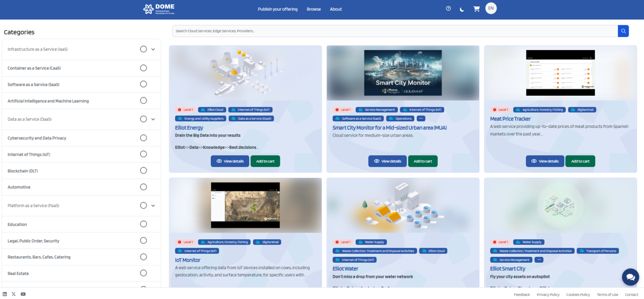Focus the cloud services search field
The height and width of the screenshot is (299, 644).
(x=395, y=31)
